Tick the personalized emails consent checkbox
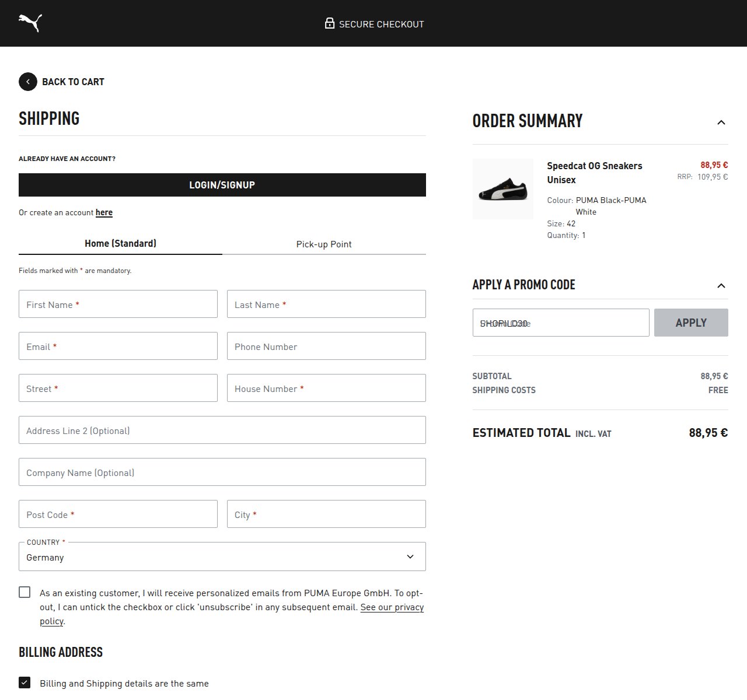 pos(25,592)
